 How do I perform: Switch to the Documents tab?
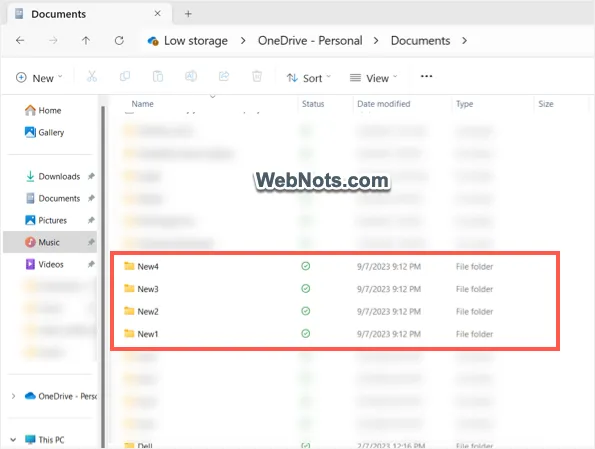click(x=90, y=14)
